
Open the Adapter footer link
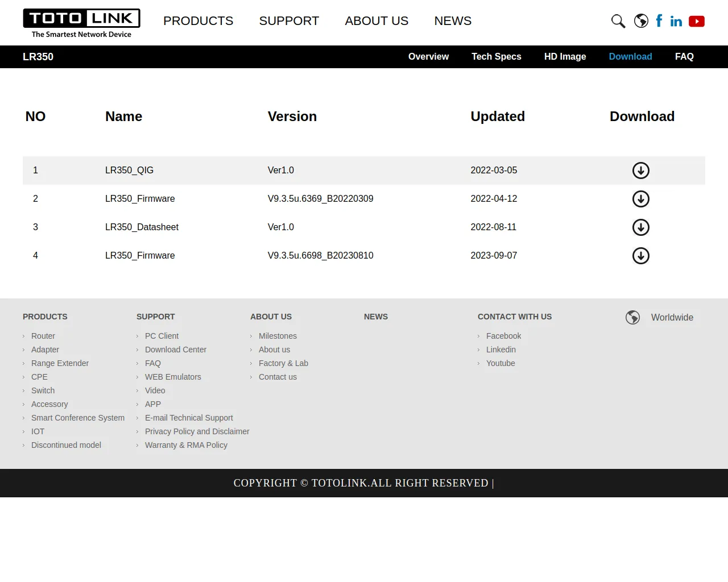(45, 350)
